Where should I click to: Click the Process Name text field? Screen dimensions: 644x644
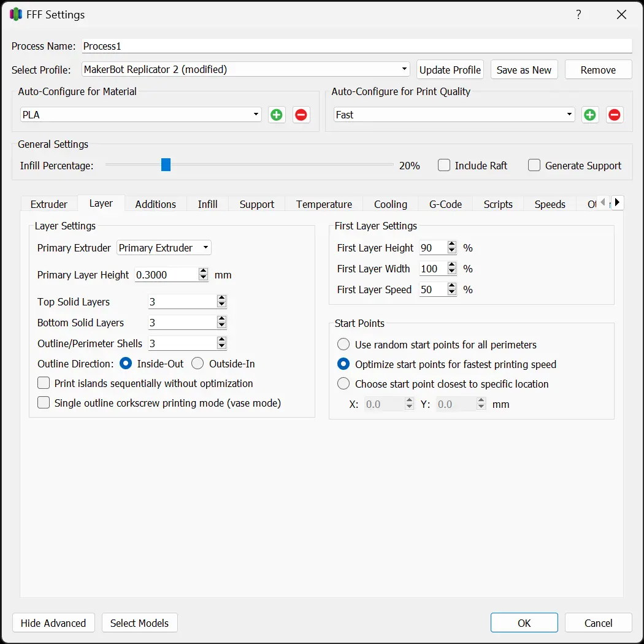pos(356,46)
